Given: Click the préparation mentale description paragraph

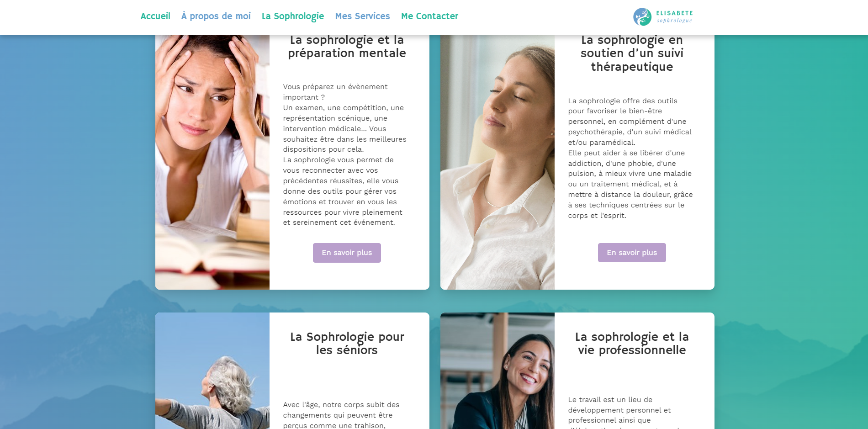Looking at the screenshot, I should click(x=345, y=154).
